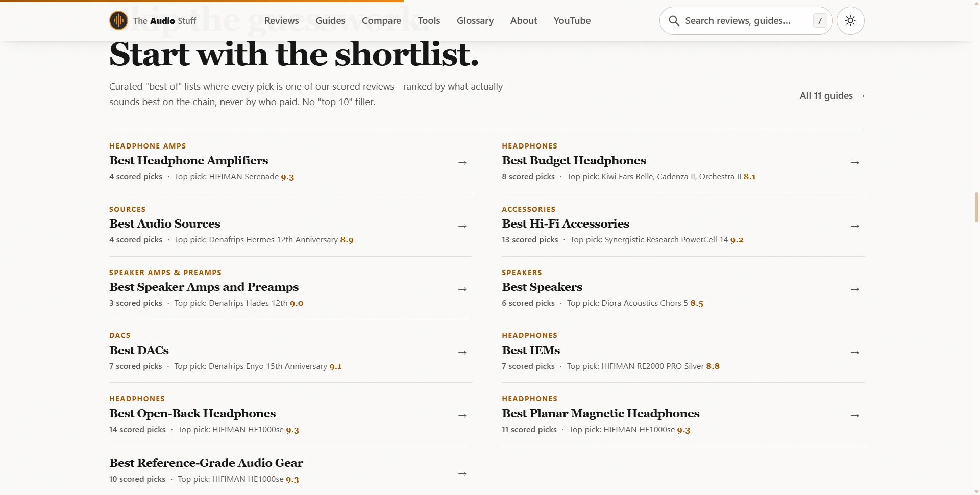Screen dimensions: 980x495
Task: Click arrow for Best Planar Magnetic Headphones
Action: pyautogui.click(x=855, y=415)
